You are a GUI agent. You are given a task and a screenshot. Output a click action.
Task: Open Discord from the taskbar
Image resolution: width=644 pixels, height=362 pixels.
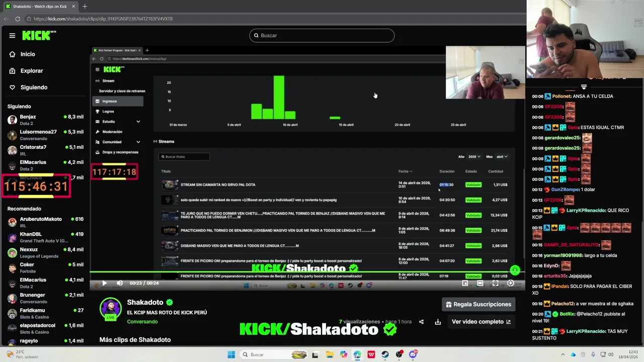[413, 354]
